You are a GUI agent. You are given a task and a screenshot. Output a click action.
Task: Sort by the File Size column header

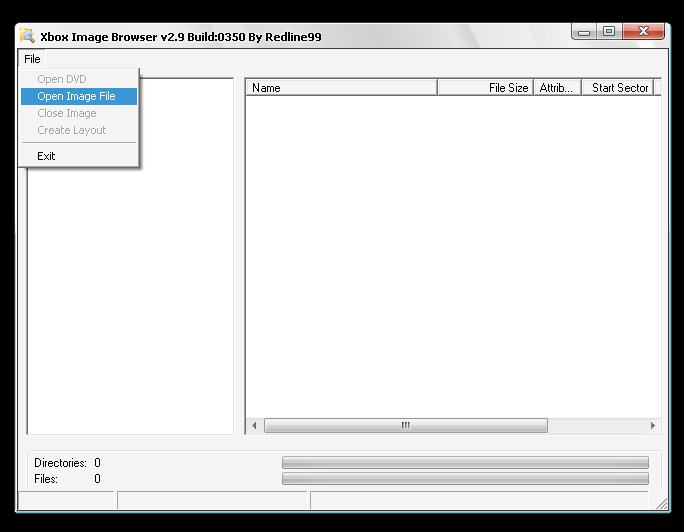tap(486, 88)
